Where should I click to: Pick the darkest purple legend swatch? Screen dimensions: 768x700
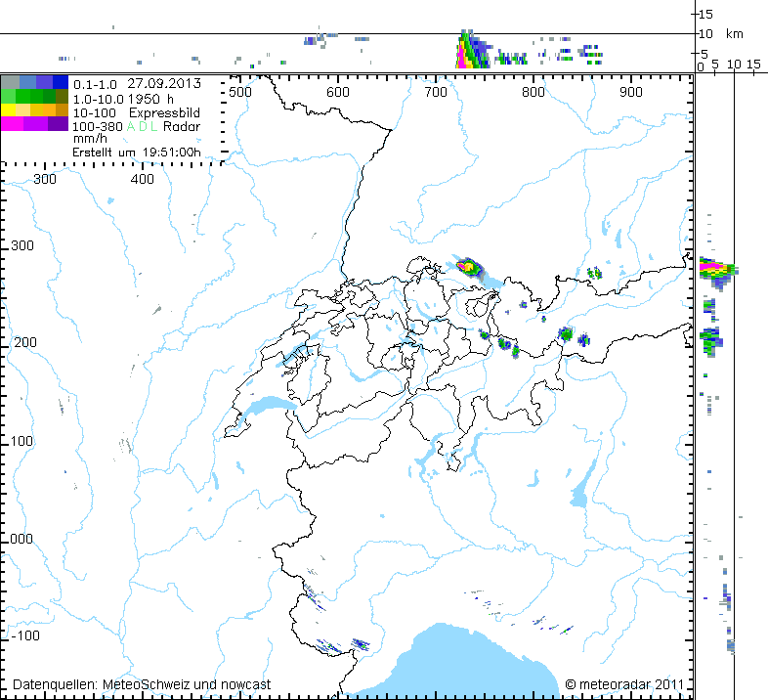[59, 123]
